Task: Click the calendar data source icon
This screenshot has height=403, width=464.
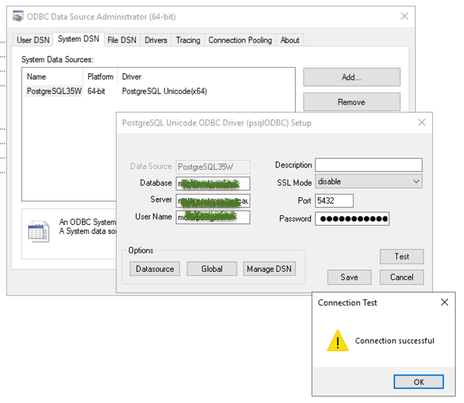Action: (x=39, y=231)
